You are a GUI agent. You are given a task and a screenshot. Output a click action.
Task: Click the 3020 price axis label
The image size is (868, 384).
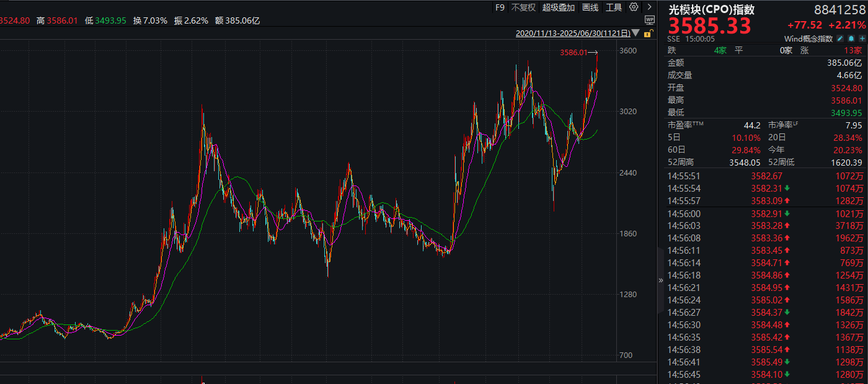click(628, 112)
